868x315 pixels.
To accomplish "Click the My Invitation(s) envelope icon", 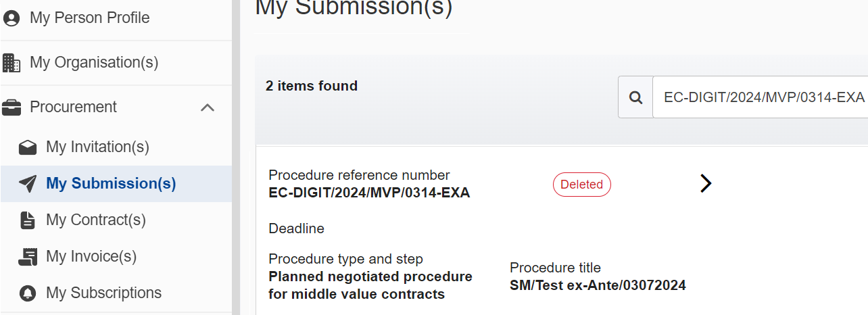I will pyautogui.click(x=28, y=147).
